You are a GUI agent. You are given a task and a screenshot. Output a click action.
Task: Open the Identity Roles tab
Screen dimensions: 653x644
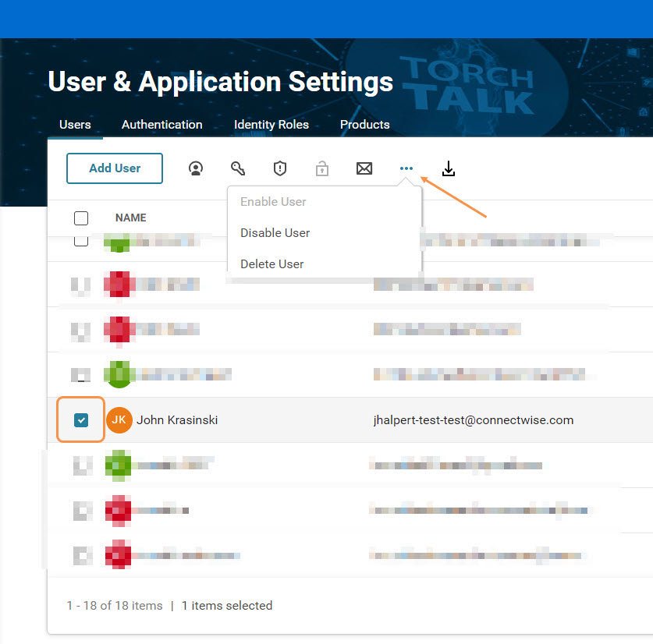pyautogui.click(x=271, y=125)
